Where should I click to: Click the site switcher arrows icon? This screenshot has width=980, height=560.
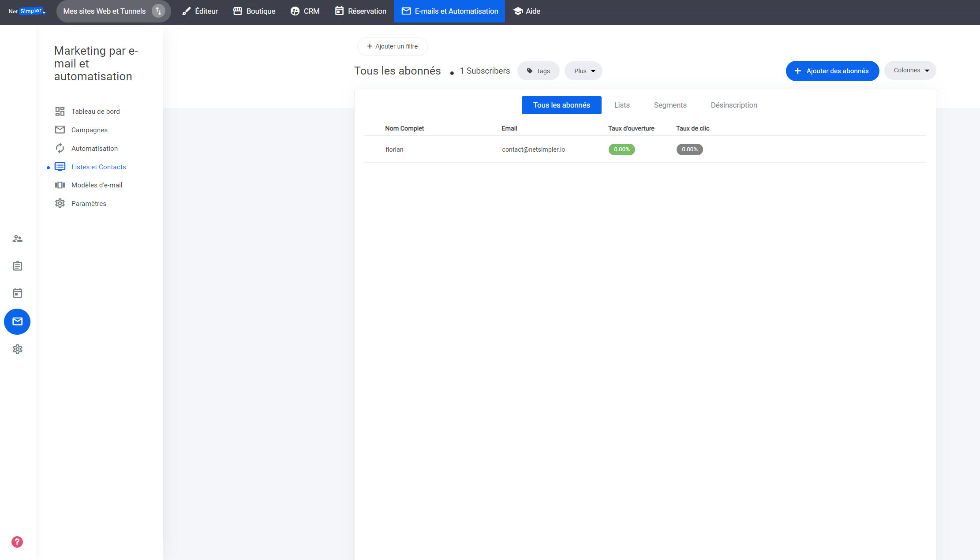[158, 11]
